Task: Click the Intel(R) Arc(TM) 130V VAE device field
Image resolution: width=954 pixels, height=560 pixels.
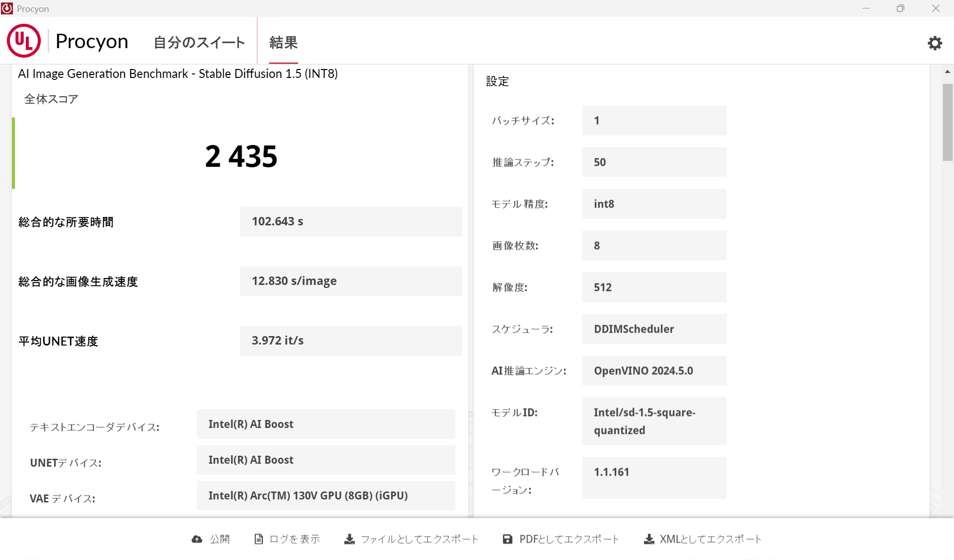Action: tap(325, 495)
